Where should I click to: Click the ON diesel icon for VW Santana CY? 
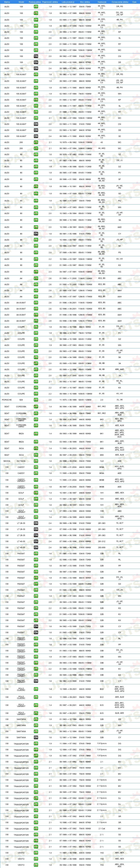(36, 737)
